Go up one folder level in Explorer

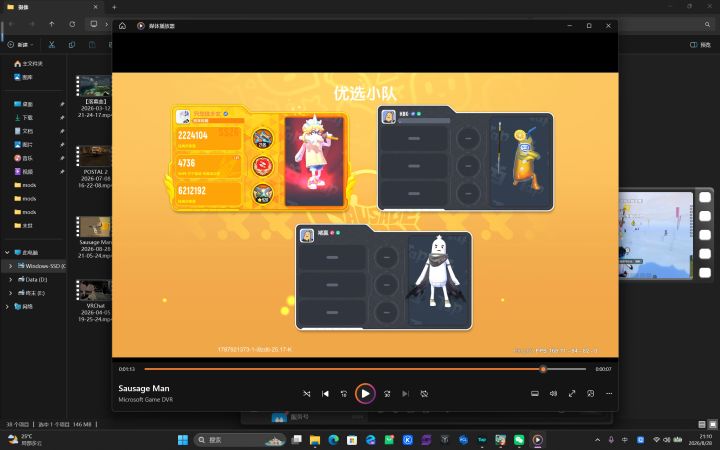click(51, 24)
